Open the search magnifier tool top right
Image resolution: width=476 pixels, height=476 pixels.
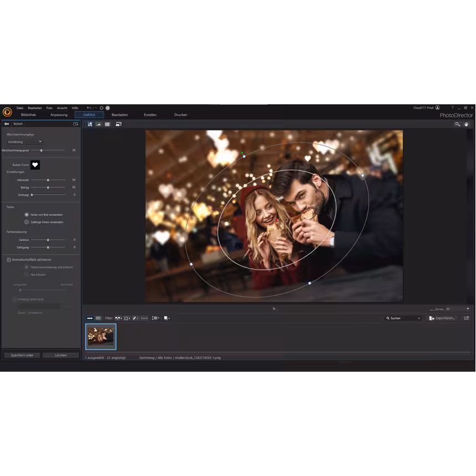coord(458,124)
